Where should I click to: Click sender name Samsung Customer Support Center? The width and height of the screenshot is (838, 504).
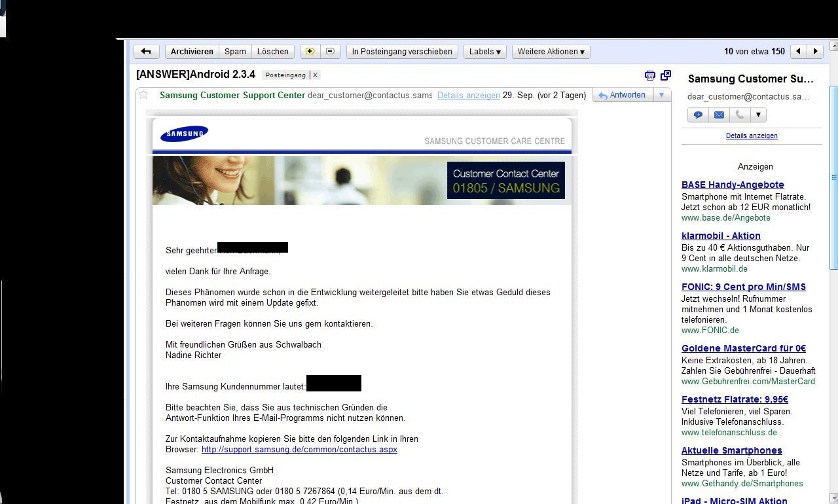click(x=232, y=95)
